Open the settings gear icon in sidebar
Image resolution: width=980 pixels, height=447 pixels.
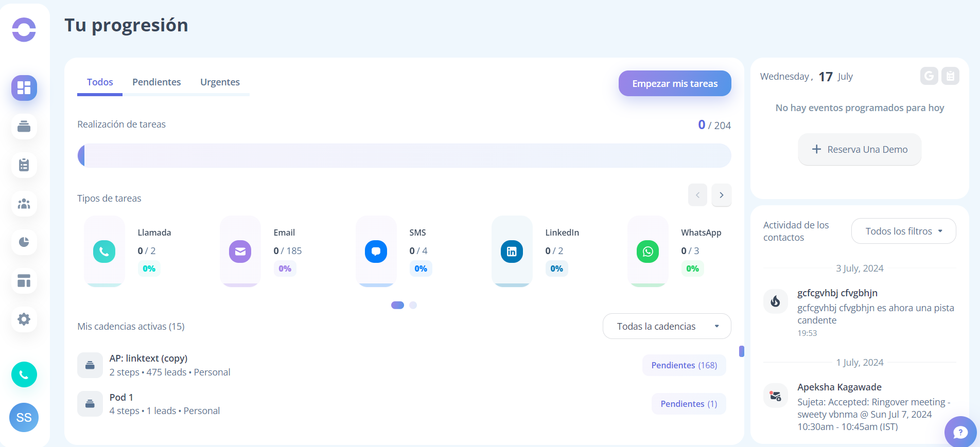coord(24,319)
